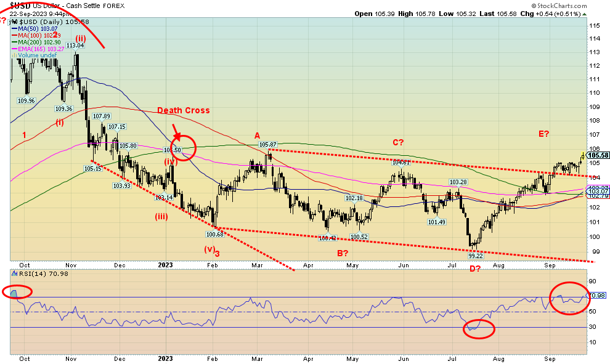Click the red circle marking the Death Cross

(x=183, y=148)
